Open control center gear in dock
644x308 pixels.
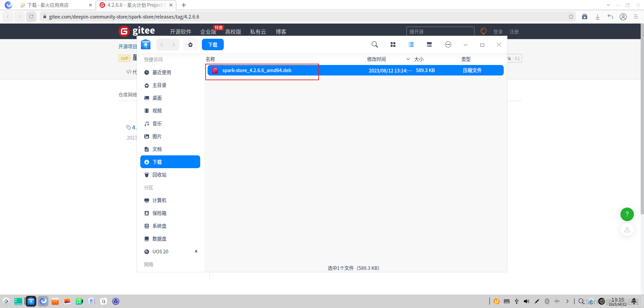(116, 301)
